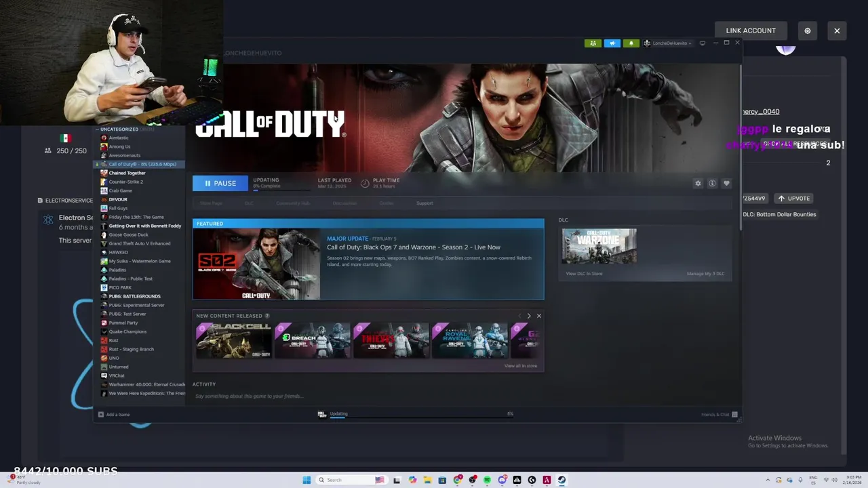Image resolution: width=868 pixels, height=488 pixels.
Task: Select Chained Together in the library
Action: pyautogui.click(x=127, y=173)
